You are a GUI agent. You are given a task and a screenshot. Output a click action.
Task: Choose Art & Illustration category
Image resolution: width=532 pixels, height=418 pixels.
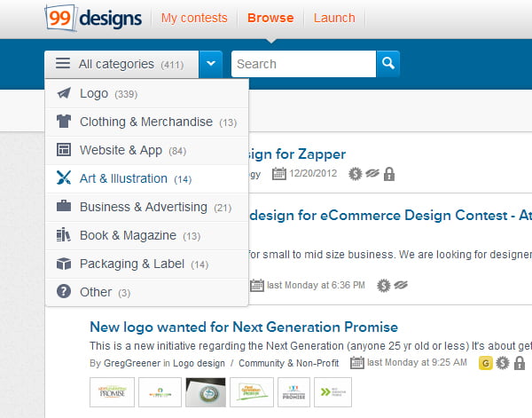(x=146, y=179)
